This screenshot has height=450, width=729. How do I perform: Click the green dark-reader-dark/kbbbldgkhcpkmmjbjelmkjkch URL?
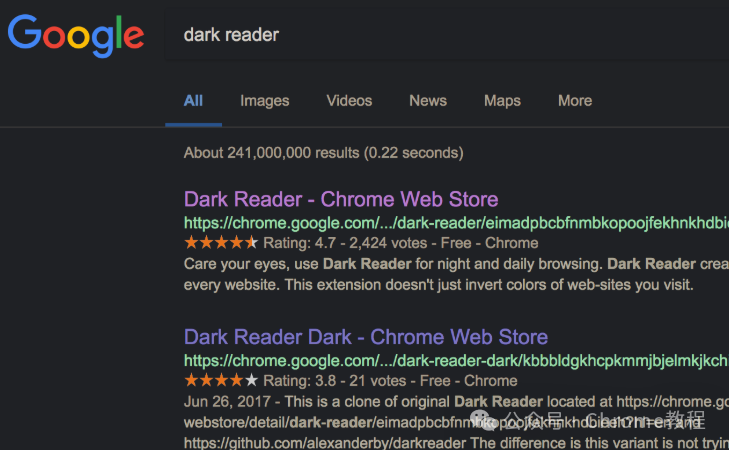[456, 361]
